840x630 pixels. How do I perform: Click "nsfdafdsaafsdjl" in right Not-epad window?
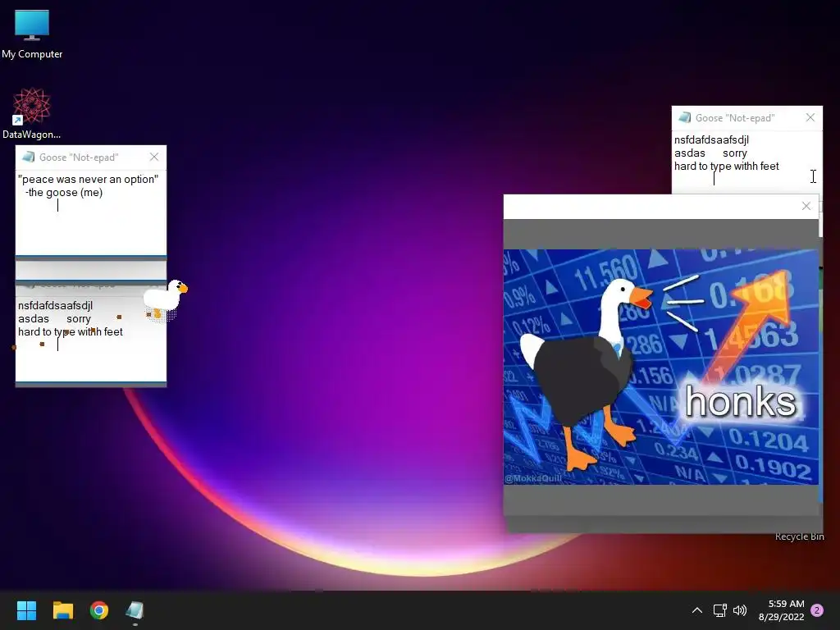coord(711,139)
